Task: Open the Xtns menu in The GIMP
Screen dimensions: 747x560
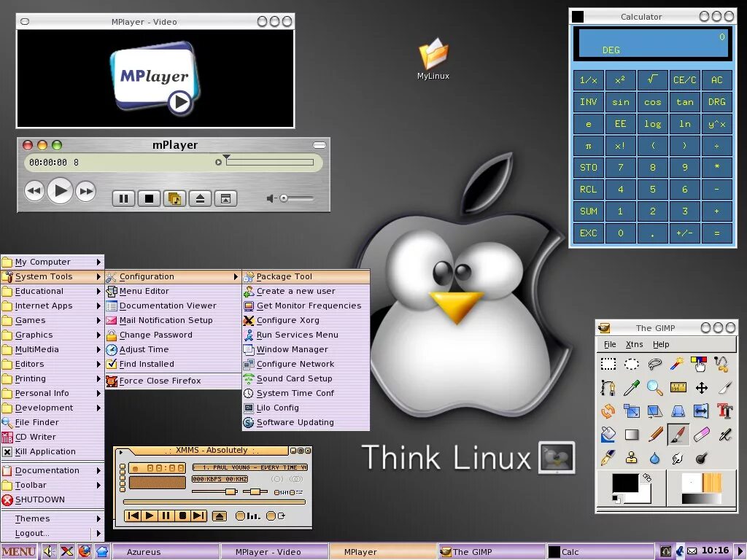Action: (x=634, y=344)
